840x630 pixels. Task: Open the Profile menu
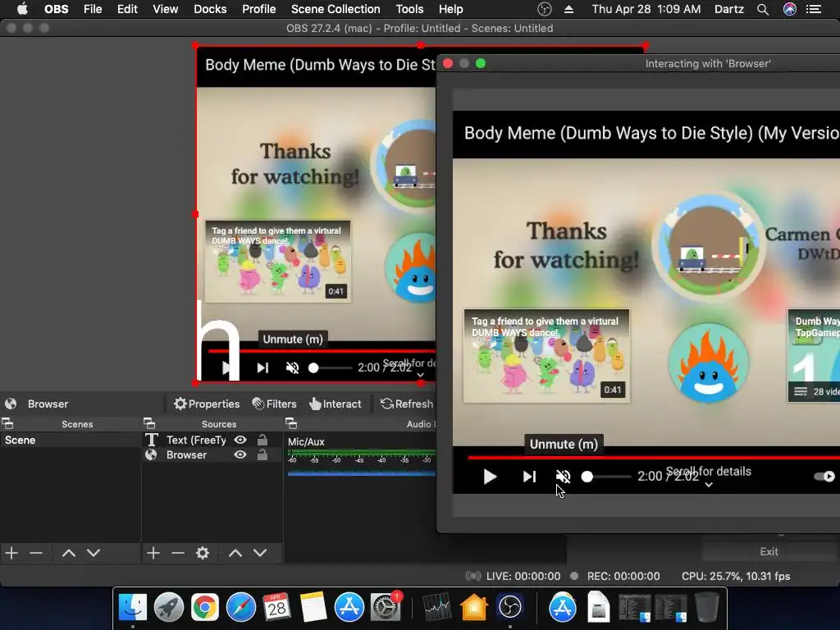pyautogui.click(x=258, y=9)
